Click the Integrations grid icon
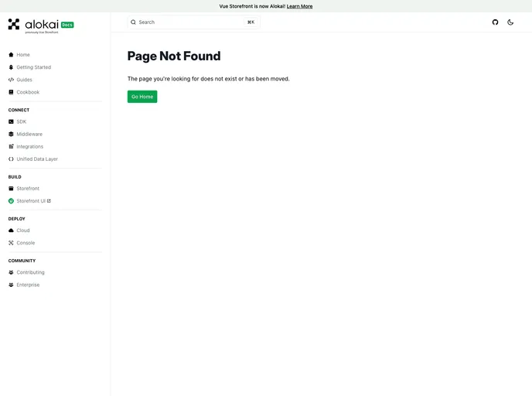 coord(11,147)
